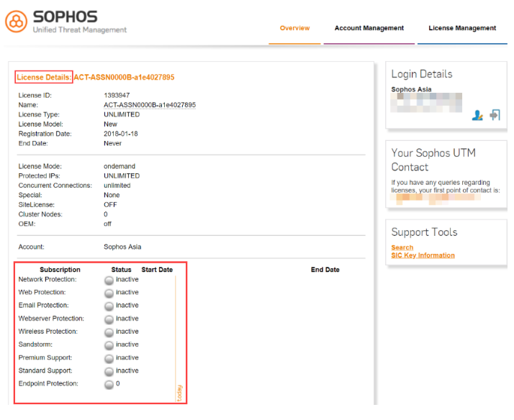The image size is (514, 420).
Task: Click the Sandstorm status indicator
Action: coord(109,345)
